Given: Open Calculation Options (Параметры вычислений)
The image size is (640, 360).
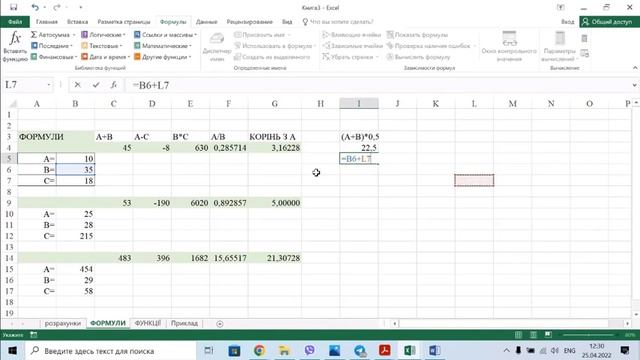Looking at the screenshot, I should pos(560,47).
